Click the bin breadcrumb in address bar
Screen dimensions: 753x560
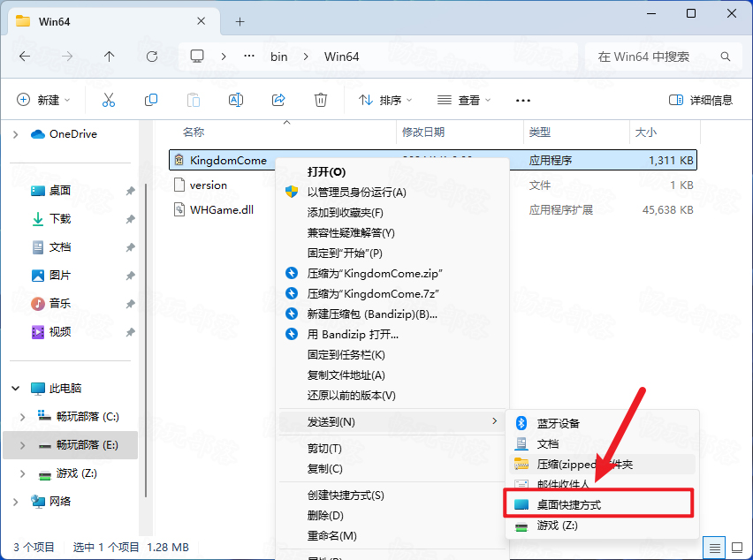279,57
